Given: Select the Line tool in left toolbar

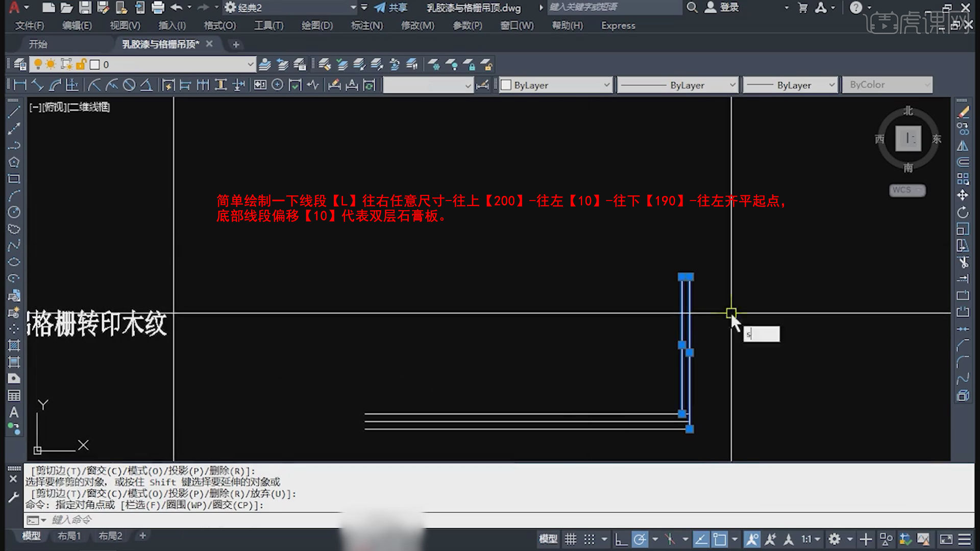Looking at the screenshot, I should [x=14, y=112].
